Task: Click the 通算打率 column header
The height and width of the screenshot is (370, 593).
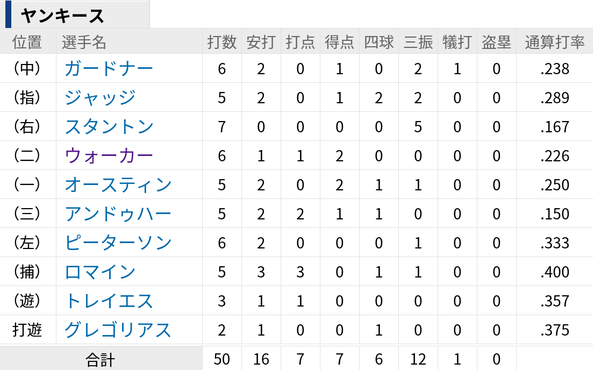Action: tap(555, 42)
